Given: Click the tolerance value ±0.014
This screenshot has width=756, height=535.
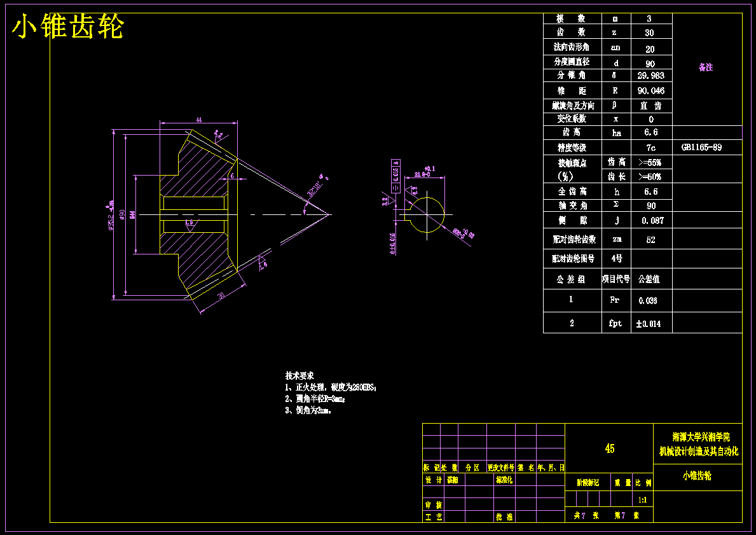Looking at the screenshot, I should click(648, 324).
